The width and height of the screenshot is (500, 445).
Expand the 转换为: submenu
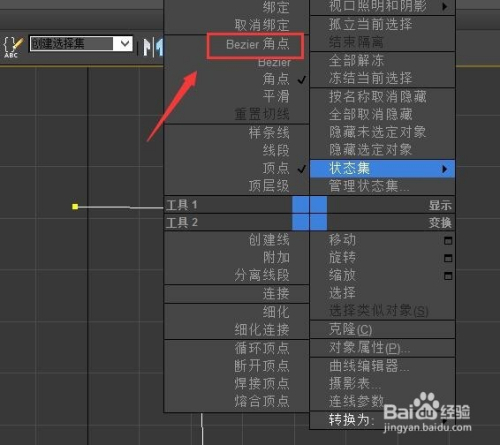coord(382,420)
